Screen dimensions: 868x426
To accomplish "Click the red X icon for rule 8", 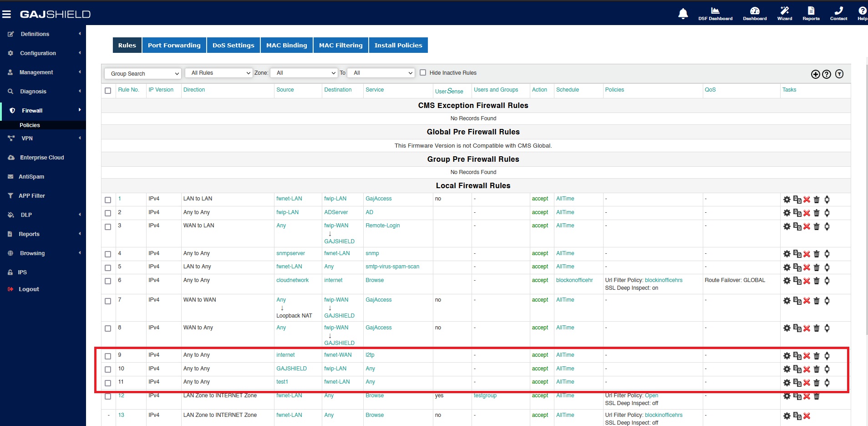I will click(807, 328).
